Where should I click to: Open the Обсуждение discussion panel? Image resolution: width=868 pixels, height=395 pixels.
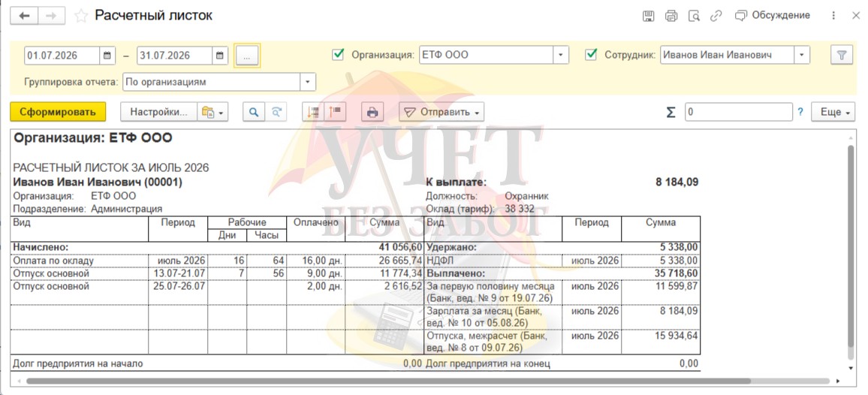(x=772, y=16)
